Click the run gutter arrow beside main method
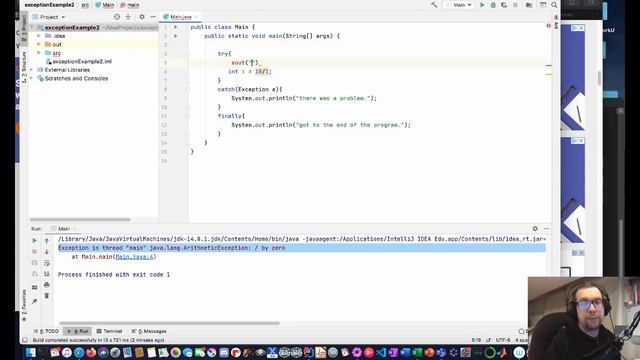 click(x=176, y=36)
